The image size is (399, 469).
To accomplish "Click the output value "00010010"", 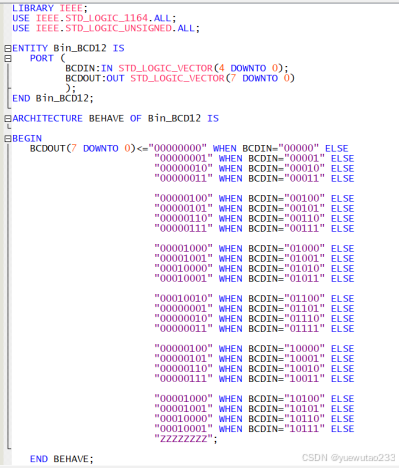I will pyautogui.click(x=183, y=298).
